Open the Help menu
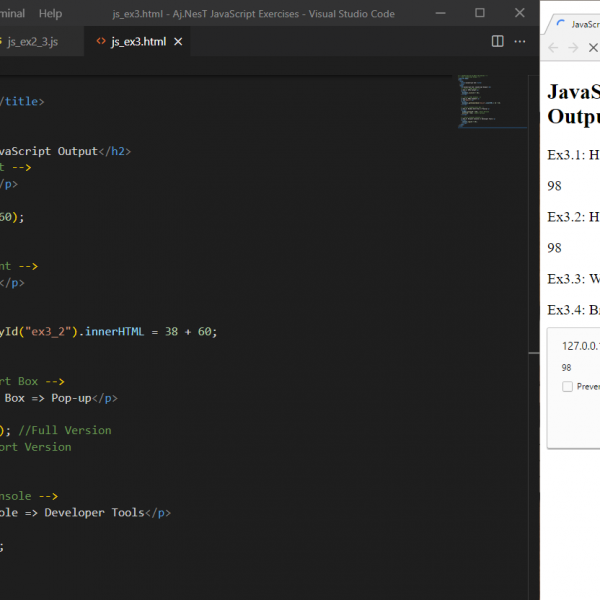This screenshot has height=600, width=600. point(50,14)
